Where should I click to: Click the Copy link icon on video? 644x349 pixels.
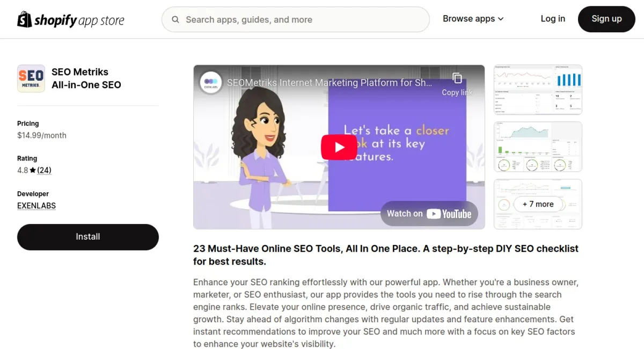tap(457, 78)
